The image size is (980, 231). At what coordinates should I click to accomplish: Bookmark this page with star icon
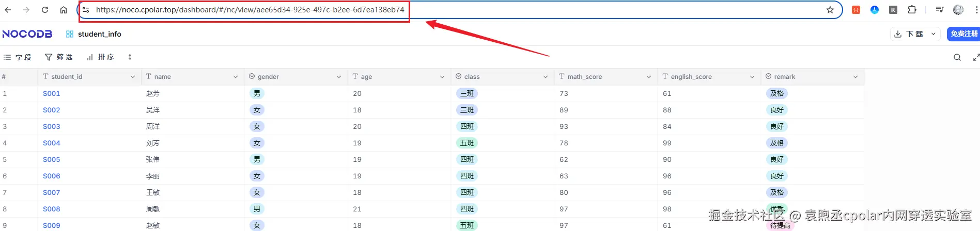pyautogui.click(x=830, y=10)
